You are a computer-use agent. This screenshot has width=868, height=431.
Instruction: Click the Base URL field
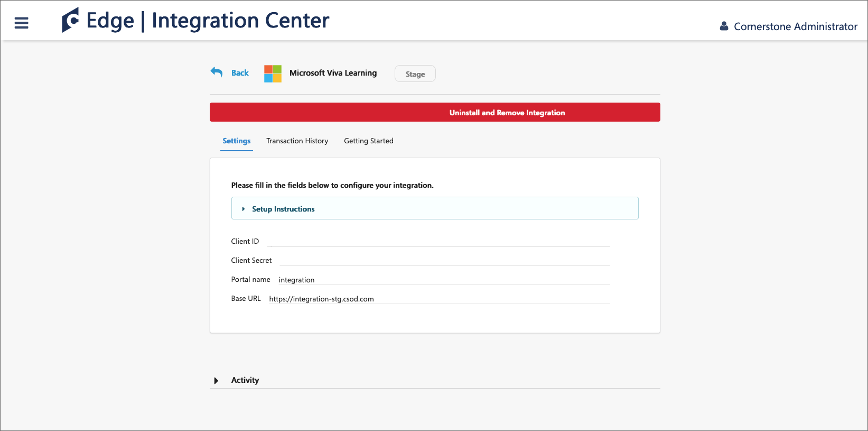pyautogui.click(x=439, y=299)
